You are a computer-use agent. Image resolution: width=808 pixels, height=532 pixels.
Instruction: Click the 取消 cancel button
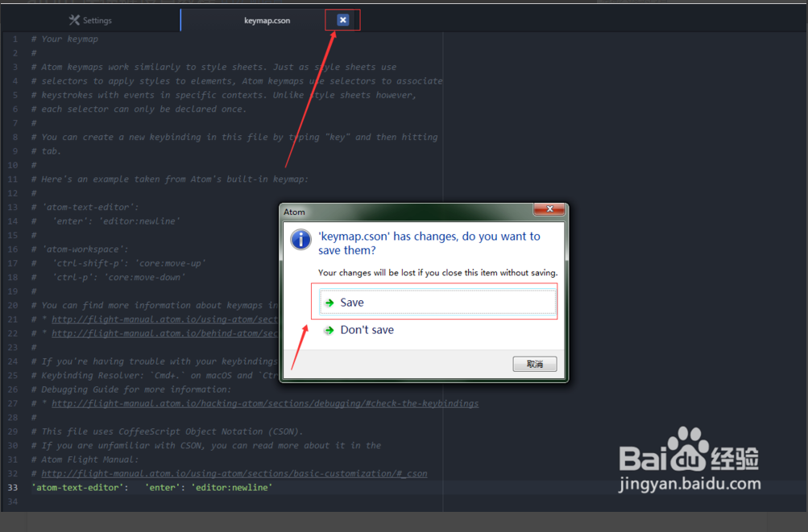click(535, 364)
